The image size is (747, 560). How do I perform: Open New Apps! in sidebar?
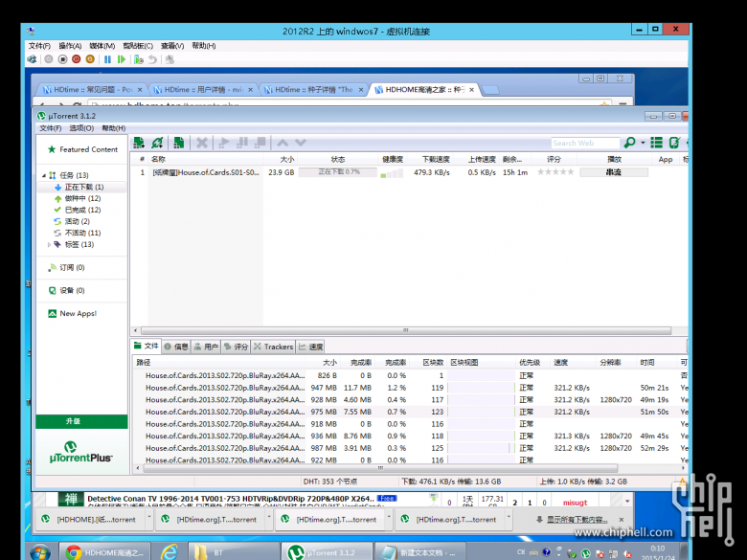pyautogui.click(x=73, y=313)
